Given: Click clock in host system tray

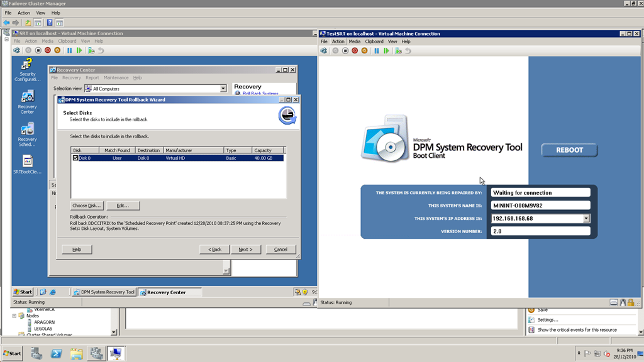Looking at the screenshot, I should point(625,353).
